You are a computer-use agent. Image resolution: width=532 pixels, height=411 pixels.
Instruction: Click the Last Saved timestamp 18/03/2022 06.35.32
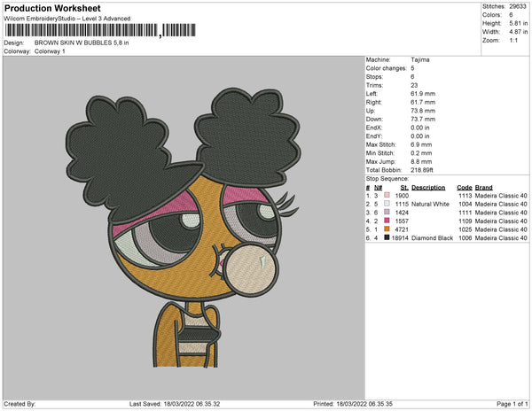coord(192,404)
